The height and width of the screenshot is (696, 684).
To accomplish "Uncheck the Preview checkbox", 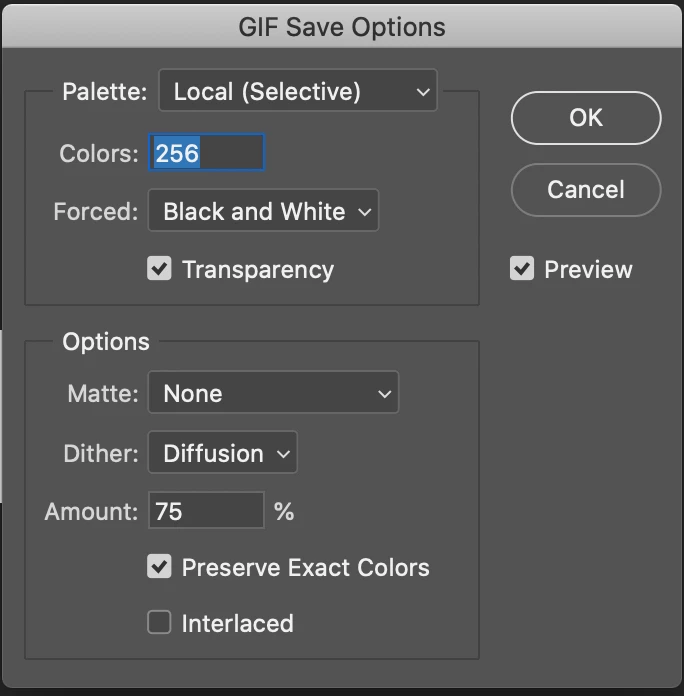I will click(522, 269).
